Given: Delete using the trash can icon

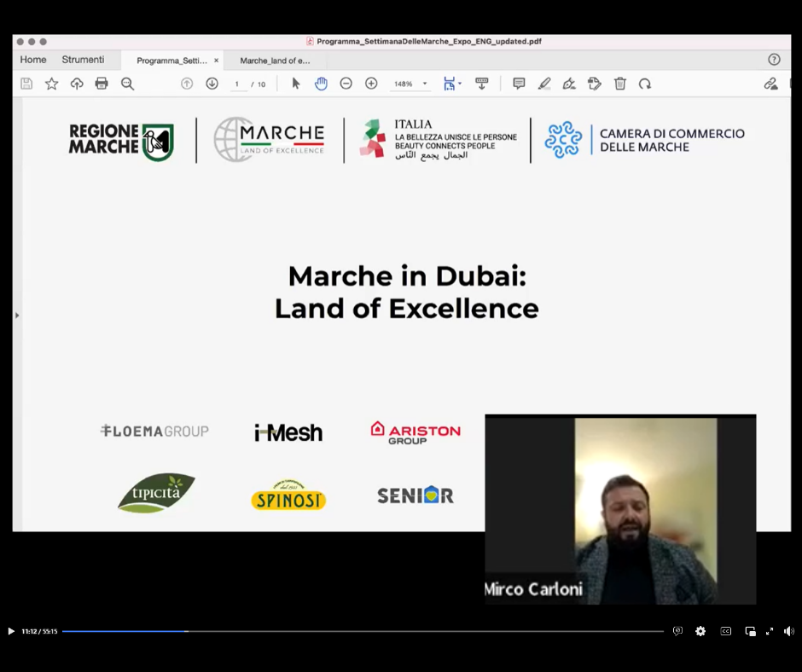Looking at the screenshot, I should tap(620, 84).
